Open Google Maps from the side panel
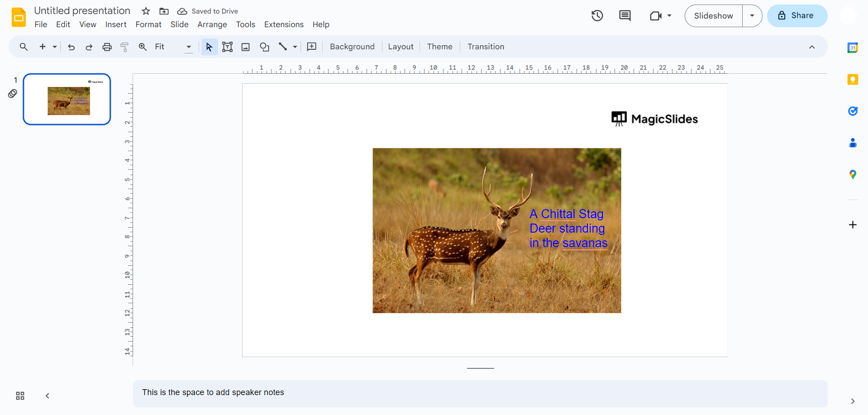The height and width of the screenshot is (415, 868). 853,174
